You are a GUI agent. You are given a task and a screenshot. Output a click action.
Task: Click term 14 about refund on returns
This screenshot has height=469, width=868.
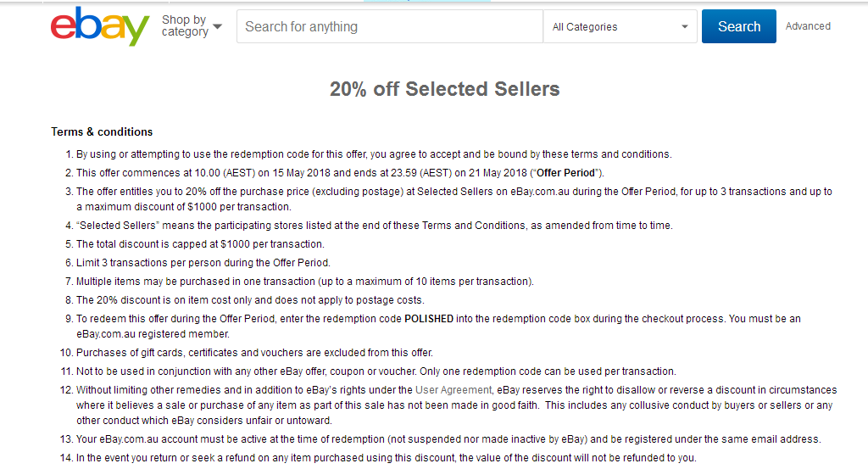387,458
